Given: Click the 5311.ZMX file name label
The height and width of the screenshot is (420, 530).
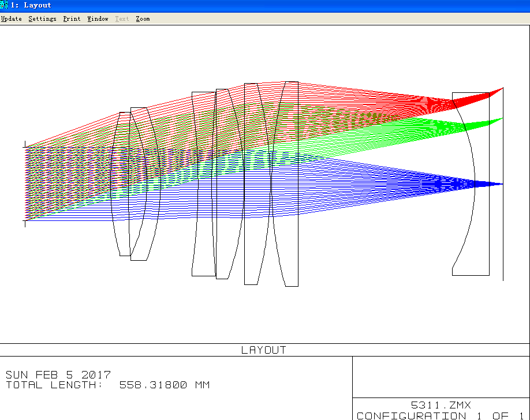Looking at the screenshot, I should click(441, 406).
